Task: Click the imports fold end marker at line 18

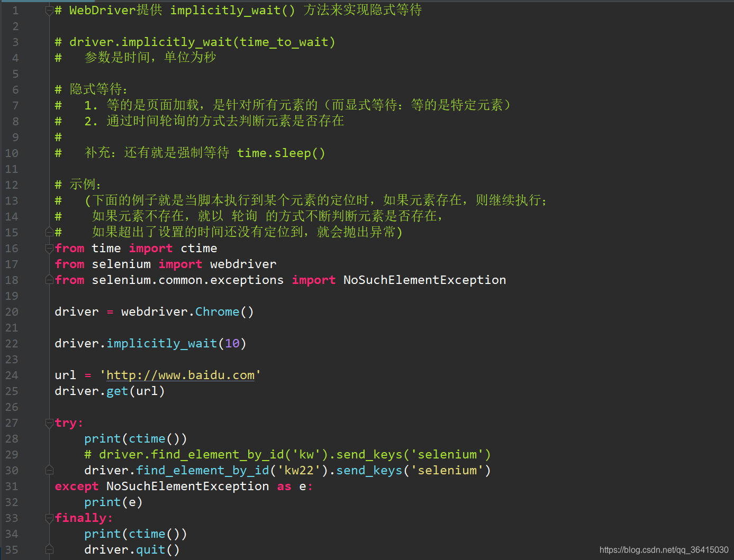Action: click(49, 280)
